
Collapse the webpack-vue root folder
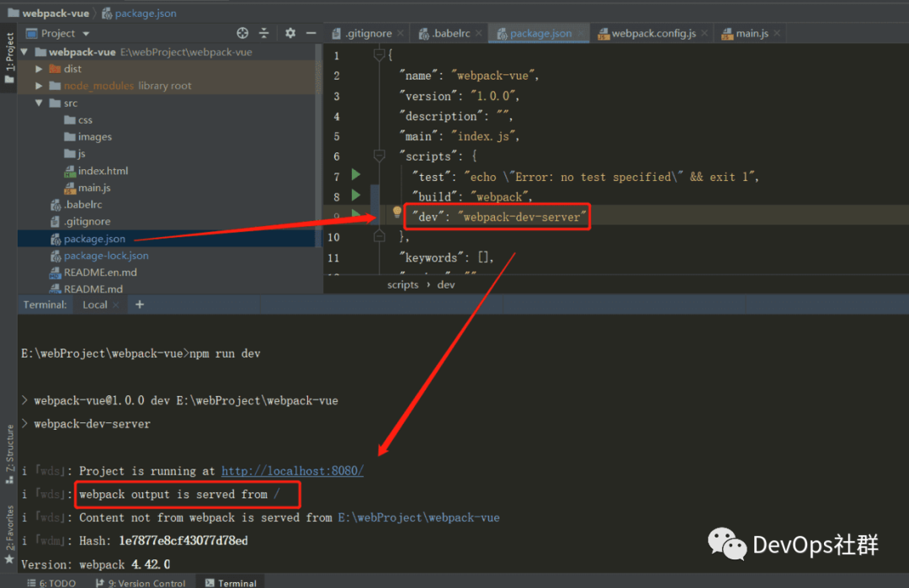(x=24, y=52)
